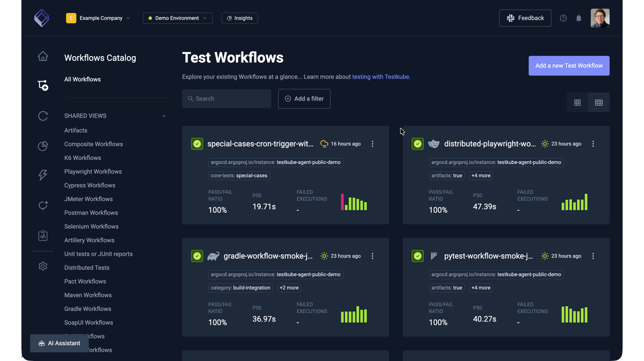644x361 pixels.
Task: Open the Composite Workflows view
Action: click(94, 144)
